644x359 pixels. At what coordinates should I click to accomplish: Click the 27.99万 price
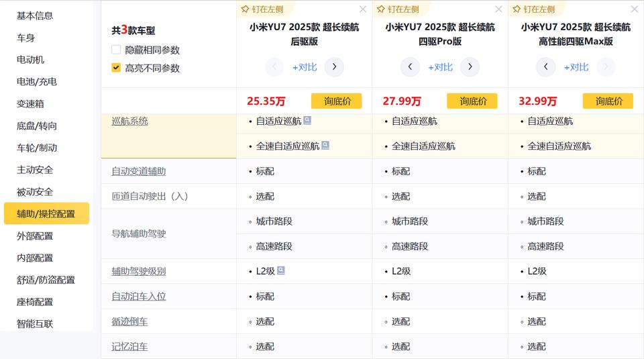tap(402, 101)
